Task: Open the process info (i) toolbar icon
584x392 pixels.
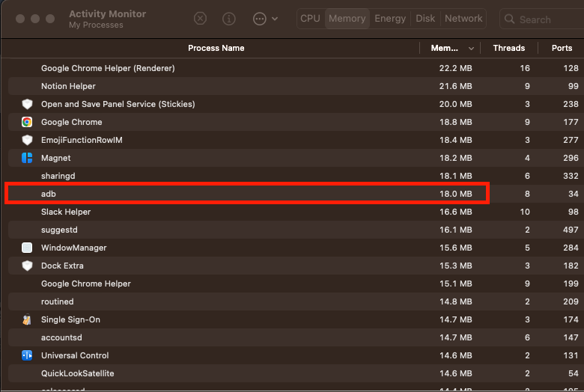Action: [x=228, y=18]
